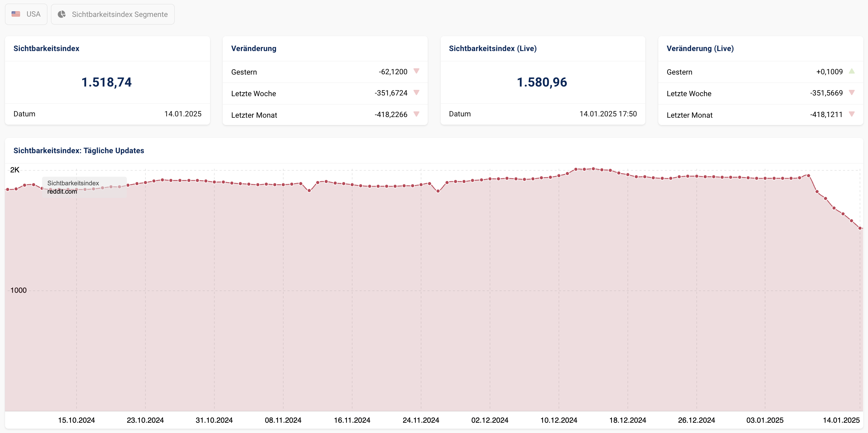Click green up arrow beside +0,1009
Viewport: 868px width, 433px height.
coord(852,71)
